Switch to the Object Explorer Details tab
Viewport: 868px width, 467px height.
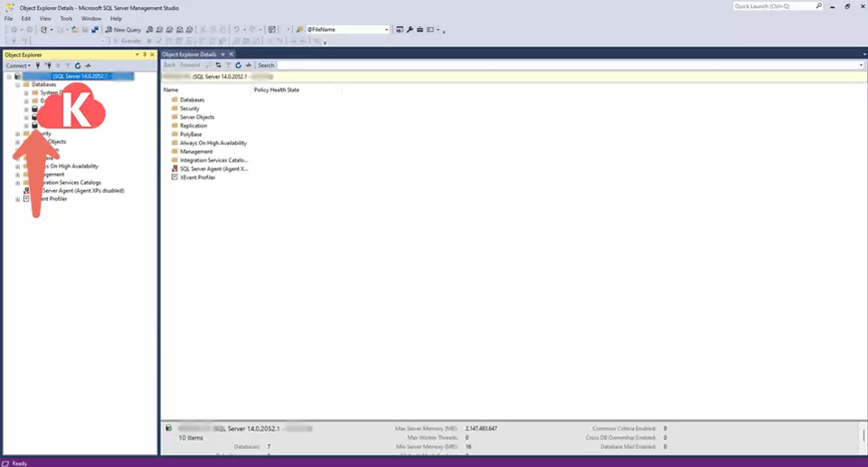click(189, 54)
